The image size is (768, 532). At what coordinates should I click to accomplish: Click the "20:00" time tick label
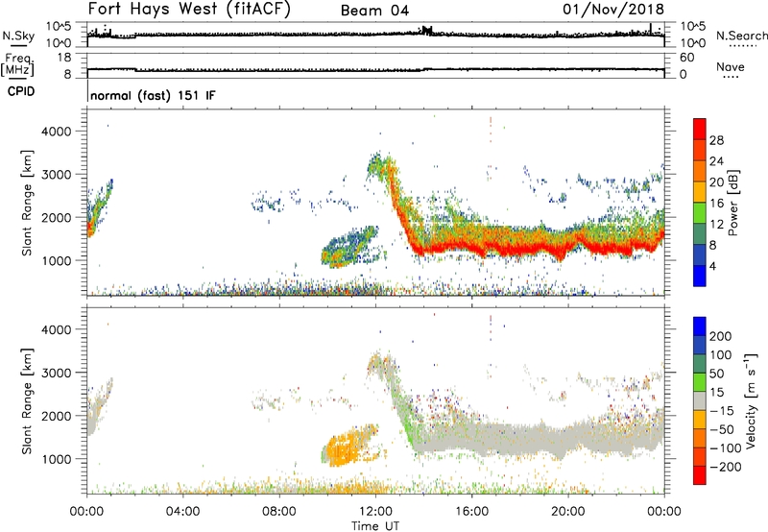tap(567, 512)
